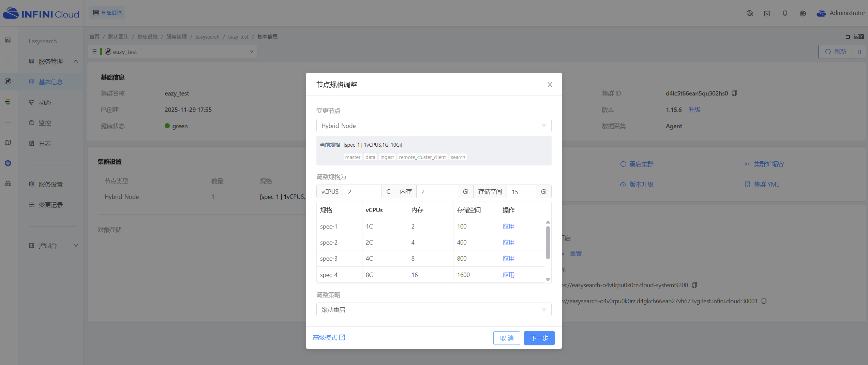Open the 变更记录 menu item

(51, 205)
